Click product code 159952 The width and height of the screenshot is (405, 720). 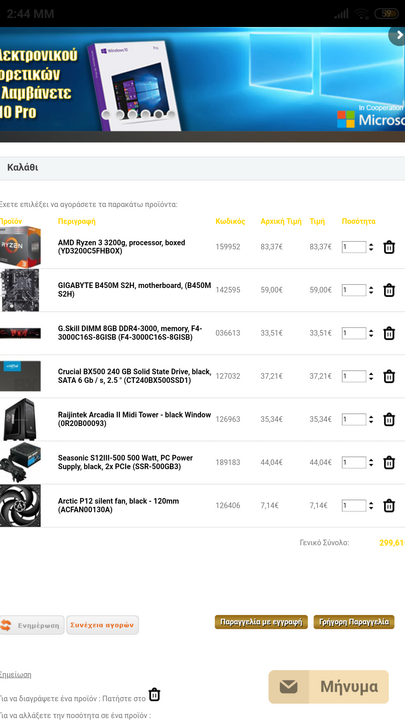(228, 247)
